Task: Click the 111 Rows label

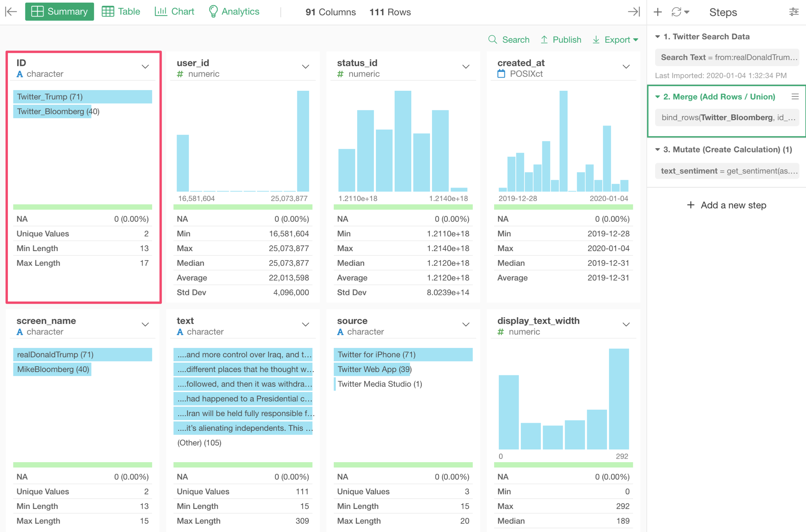Action: point(390,12)
